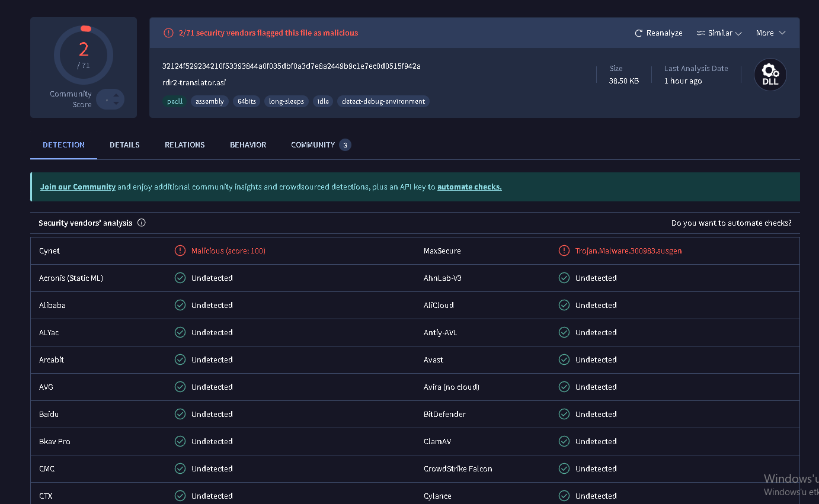819x504 pixels.
Task: Expand the Similar dropdown
Action: coord(719,33)
